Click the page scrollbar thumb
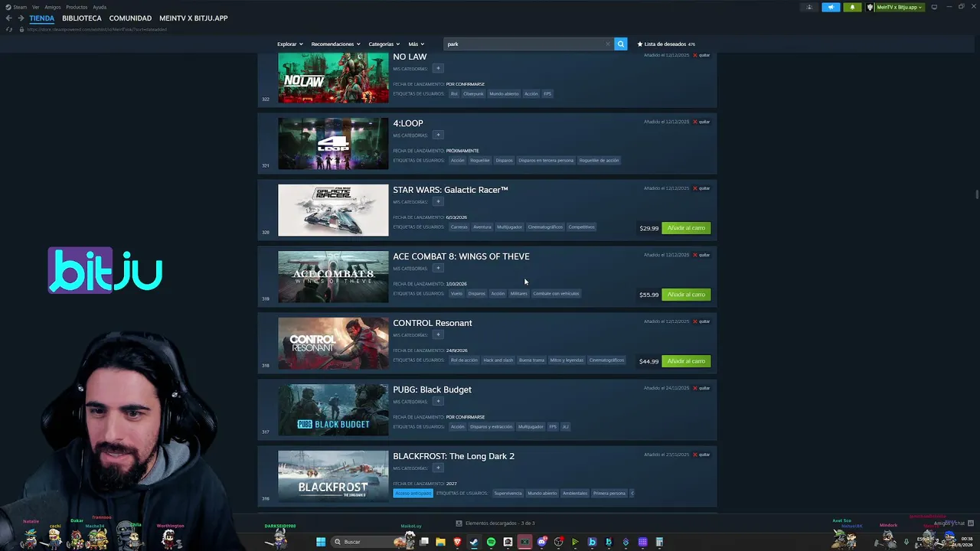The height and width of the screenshot is (551, 980). 977,194
